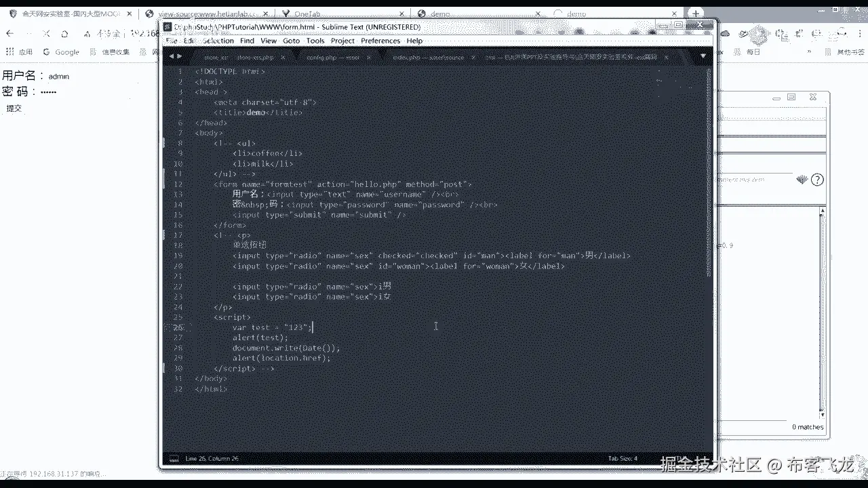Expand the bookmarks bar overflow chevron

point(810,52)
